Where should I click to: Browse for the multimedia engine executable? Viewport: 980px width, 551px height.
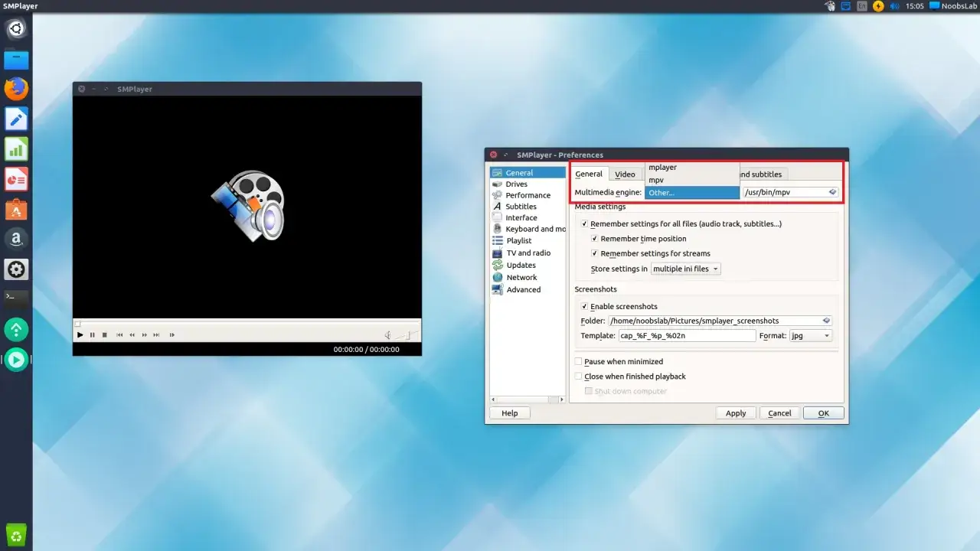(x=833, y=192)
